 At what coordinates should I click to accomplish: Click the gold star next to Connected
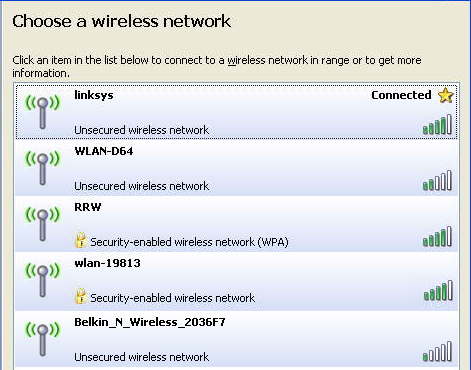[446, 95]
